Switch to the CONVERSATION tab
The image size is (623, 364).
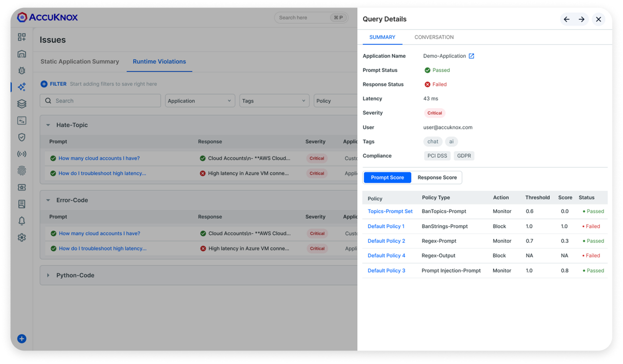coord(434,37)
